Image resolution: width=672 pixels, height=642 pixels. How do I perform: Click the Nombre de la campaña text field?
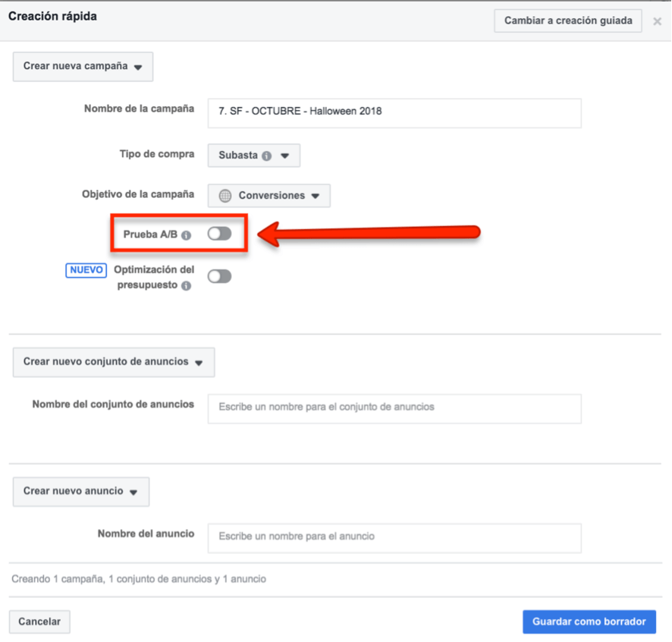tap(394, 112)
